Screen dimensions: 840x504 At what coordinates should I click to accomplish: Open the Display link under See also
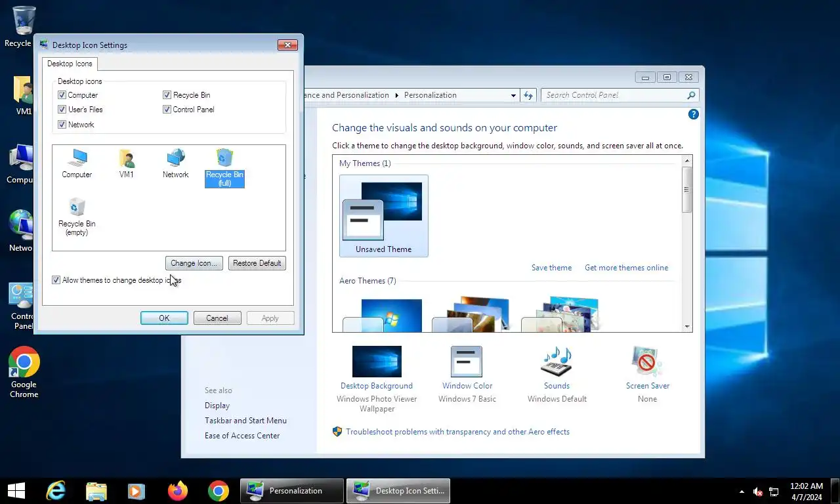point(217,406)
